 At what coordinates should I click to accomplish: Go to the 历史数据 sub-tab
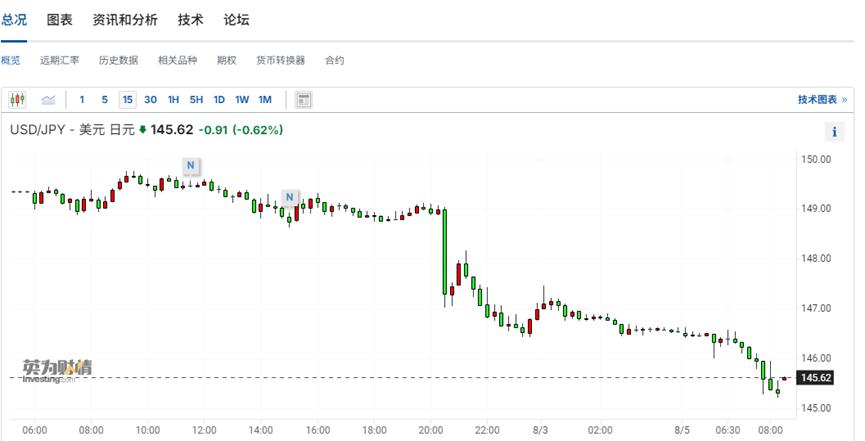click(x=118, y=60)
